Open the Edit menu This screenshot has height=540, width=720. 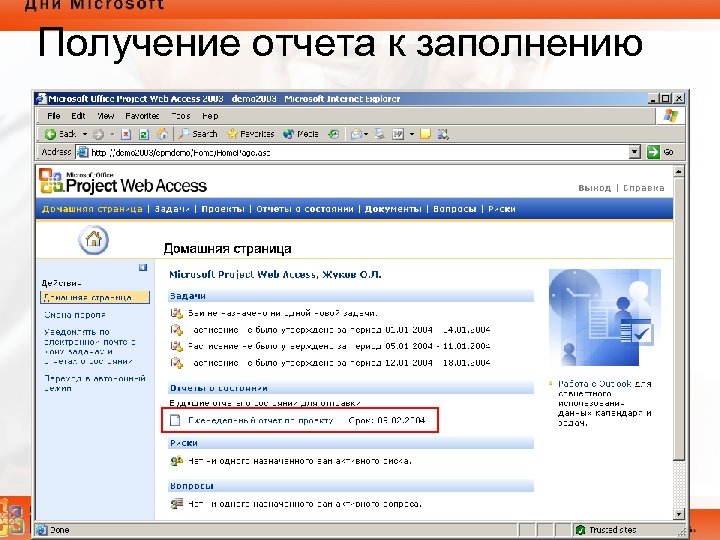[78, 116]
